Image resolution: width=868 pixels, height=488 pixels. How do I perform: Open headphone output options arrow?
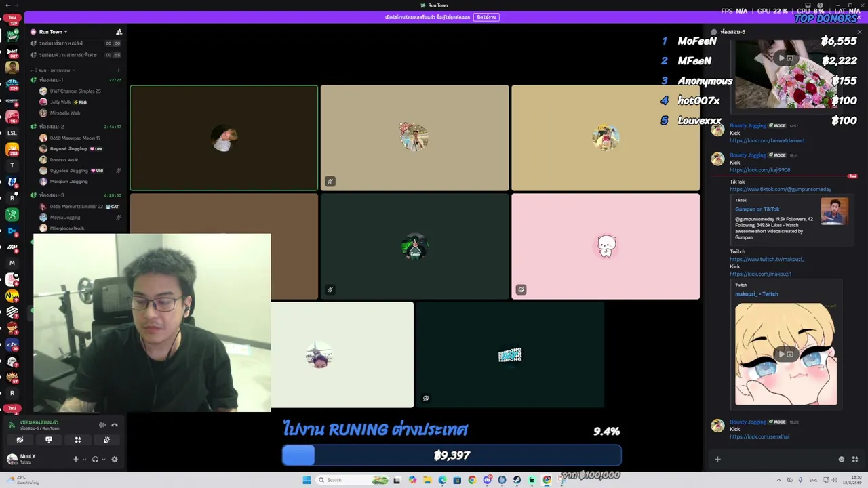tap(103, 459)
